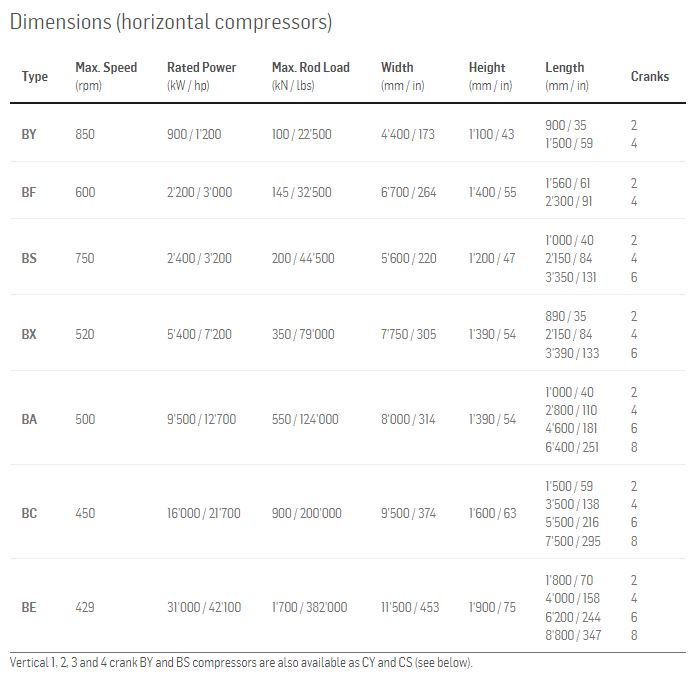Screen dimensions: 692x687
Task: Click the Cranks column header
Action: [x=650, y=76]
